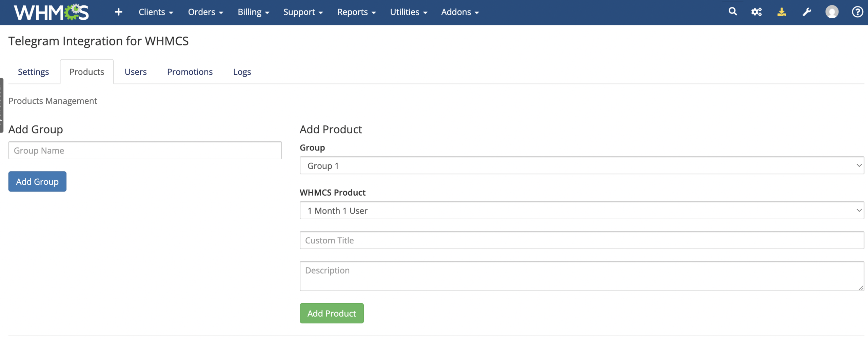Image resolution: width=868 pixels, height=339 pixels.
Task: Expand the Reports menu
Action: [x=357, y=12]
